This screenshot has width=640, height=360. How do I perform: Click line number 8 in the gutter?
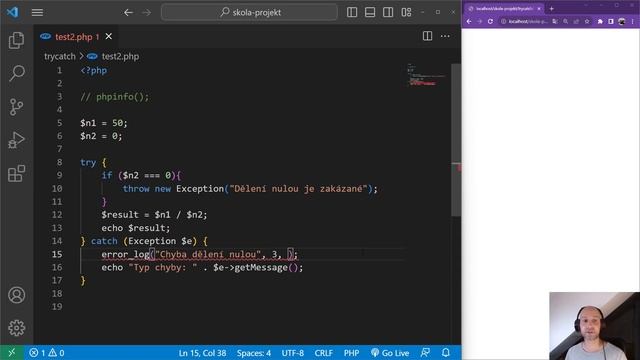tap(59, 162)
